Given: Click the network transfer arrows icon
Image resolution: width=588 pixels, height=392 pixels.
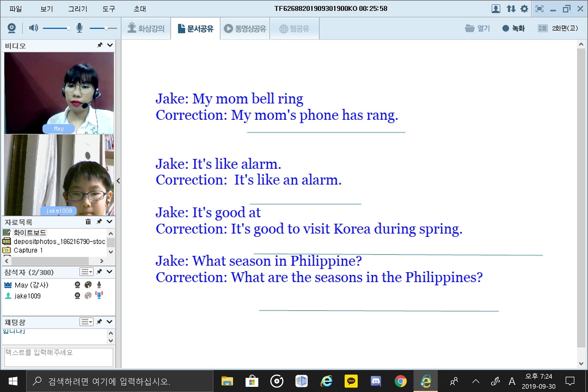Looking at the screenshot, I should [x=511, y=9].
